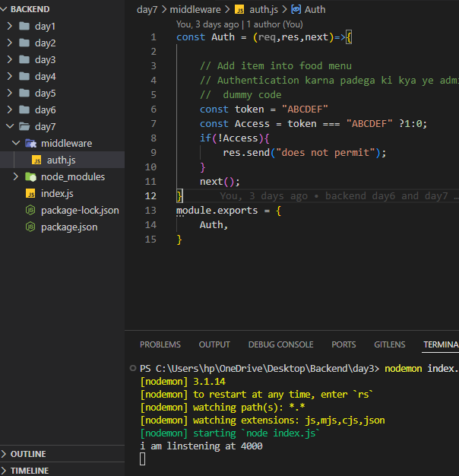Click the middleware folder icon
The image size is (459, 476).
pos(30,143)
